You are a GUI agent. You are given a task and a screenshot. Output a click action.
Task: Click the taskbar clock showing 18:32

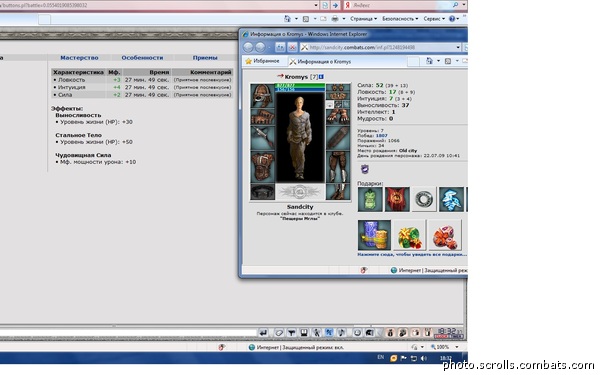click(446, 358)
